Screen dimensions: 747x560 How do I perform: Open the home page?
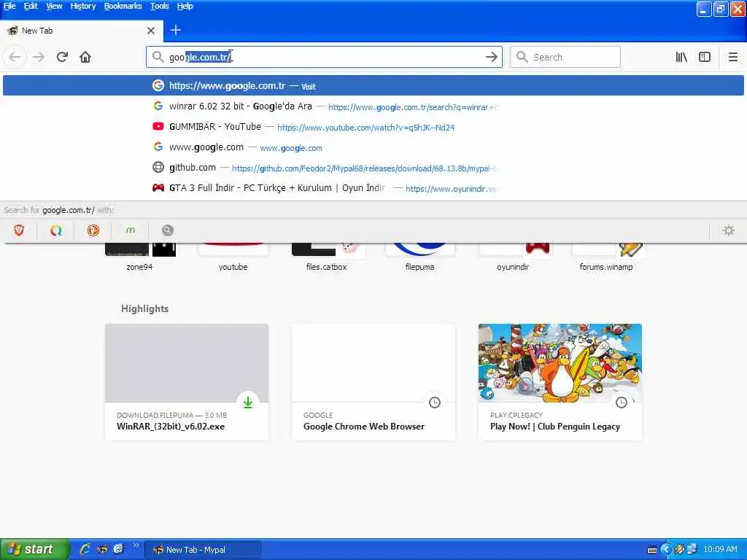(x=85, y=57)
